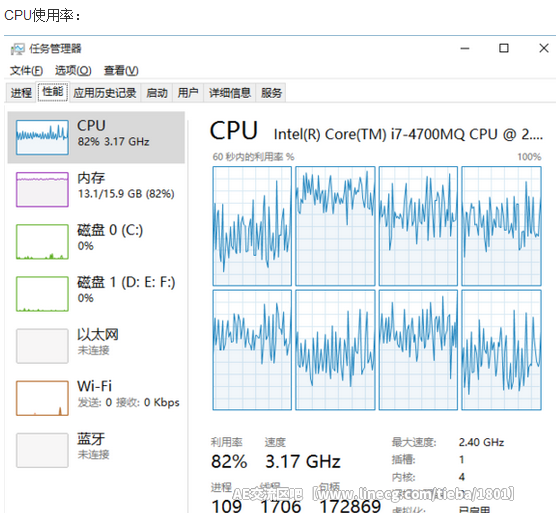The width and height of the screenshot is (556, 513).
Task: Click the first core graph in top row
Action: coord(252,226)
